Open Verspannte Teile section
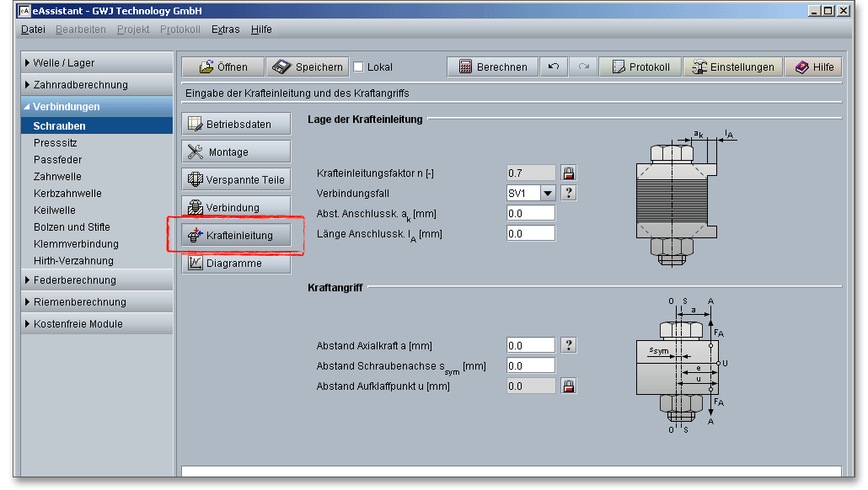This screenshot has width=868, height=490. tap(236, 180)
